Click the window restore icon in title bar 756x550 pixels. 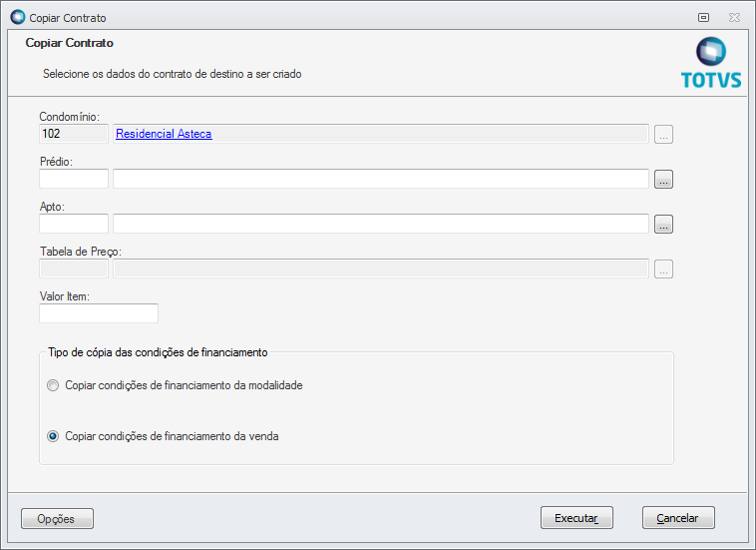[703, 17]
